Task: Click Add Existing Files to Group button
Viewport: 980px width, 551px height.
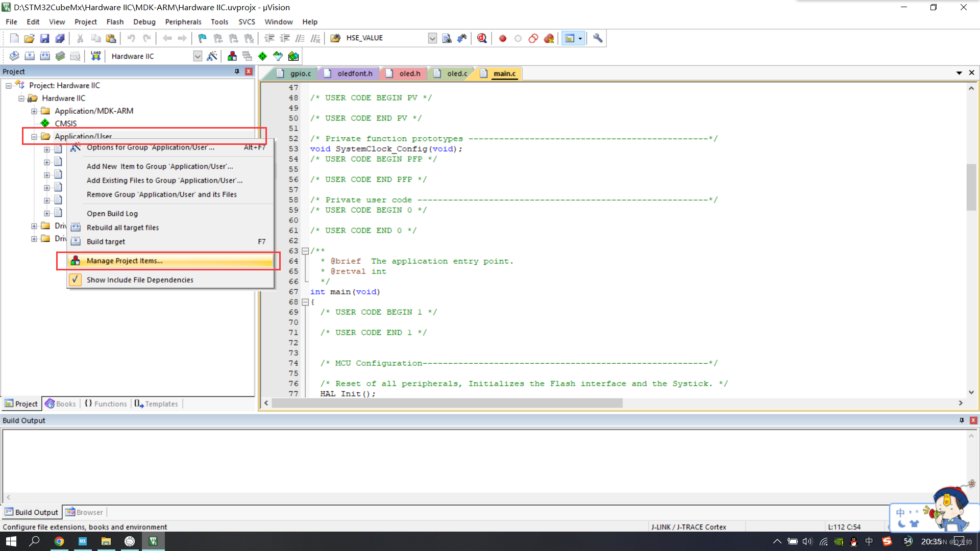Action: coord(165,180)
